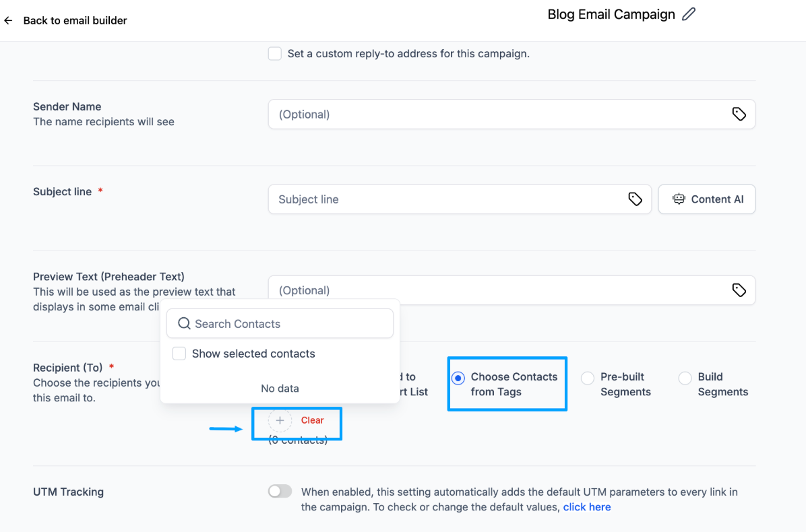Click the robot icon on Content AI
The image size is (806, 532).
(x=679, y=199)
